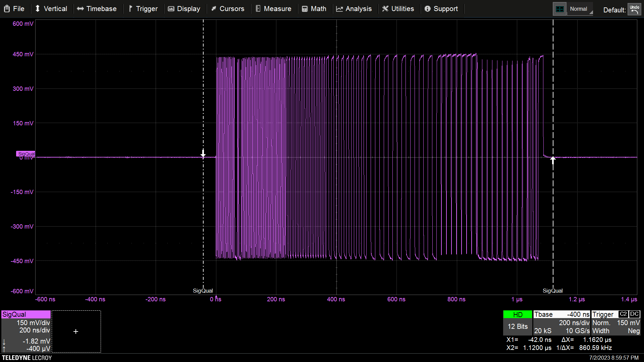Image resolution: width=644 pixels, height=362 pixels.
Task: Click the C2 trigger source badge
Action: point(623,314)
